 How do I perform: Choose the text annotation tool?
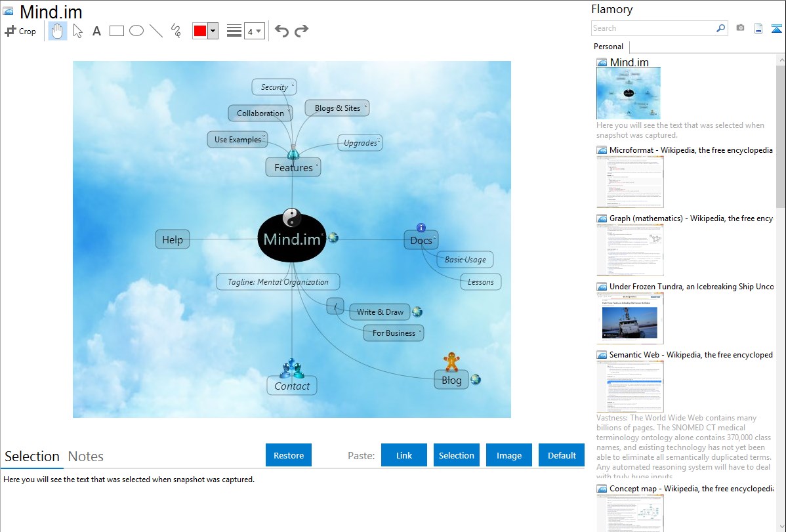click(x=96, y=31)
